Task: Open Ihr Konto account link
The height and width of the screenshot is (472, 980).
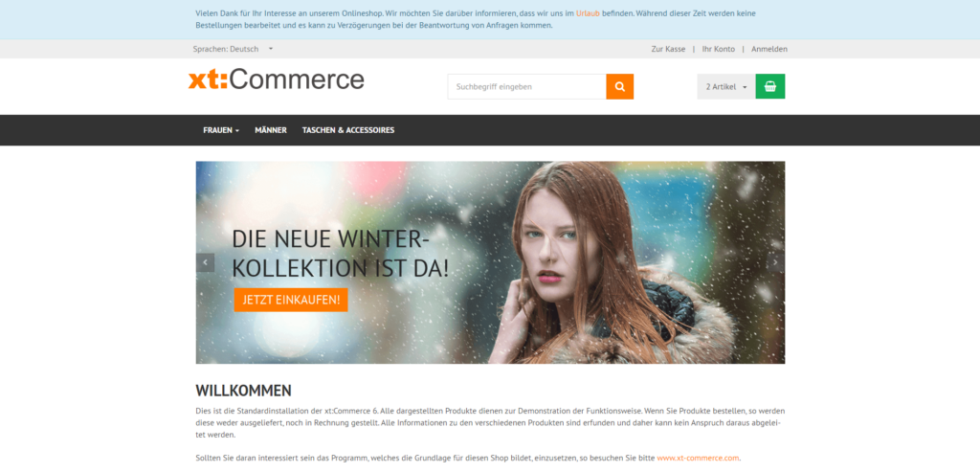Action: click(718, 49)
